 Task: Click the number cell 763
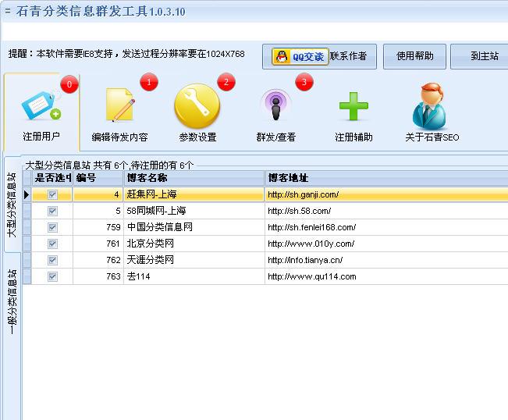98,276
